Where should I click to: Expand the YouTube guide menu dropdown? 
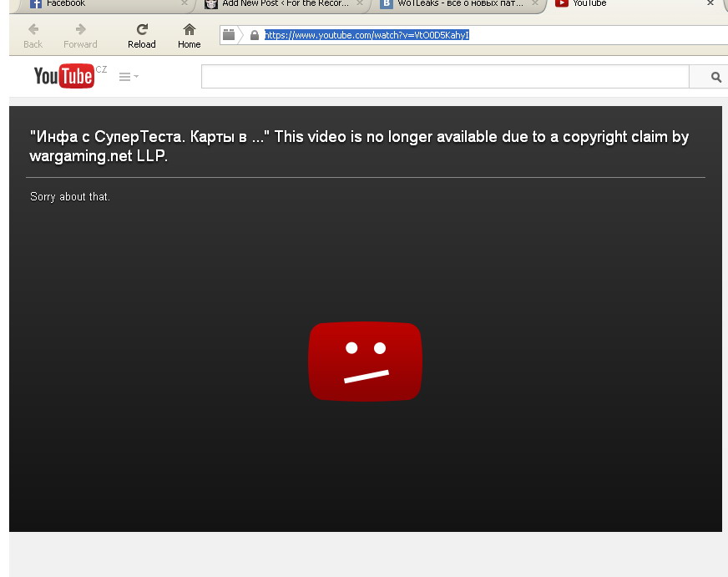point(129,77)
